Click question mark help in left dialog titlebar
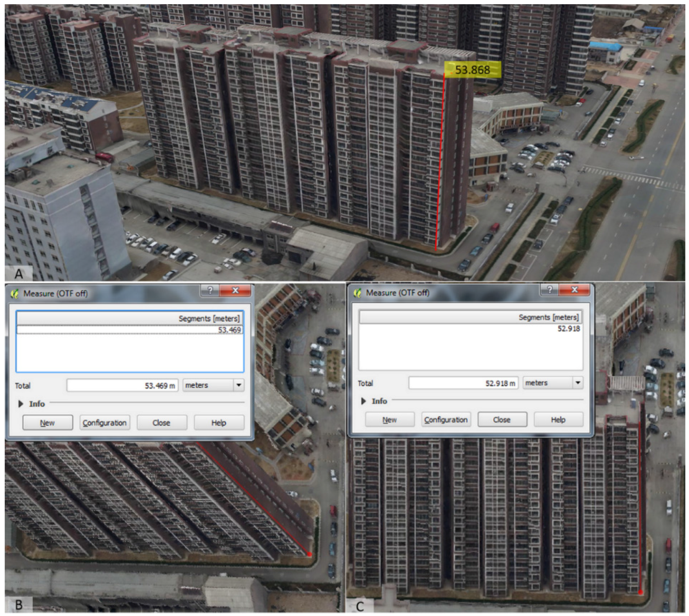This screenshot has height=616, width=689. click(210, 290)
